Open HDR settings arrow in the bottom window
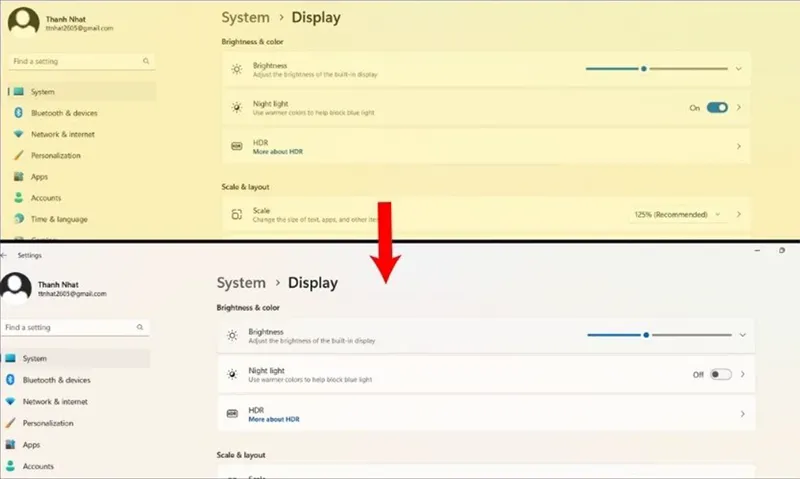 742,414
